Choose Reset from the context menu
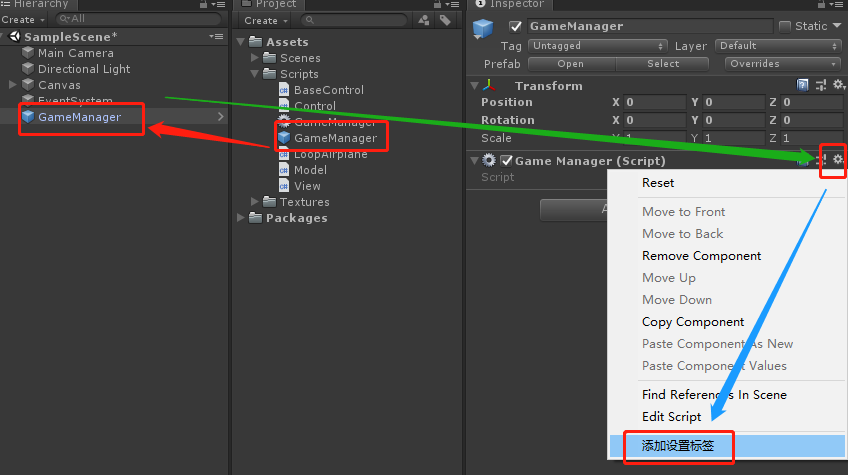The image size is (848, 475). pos(658,183)
